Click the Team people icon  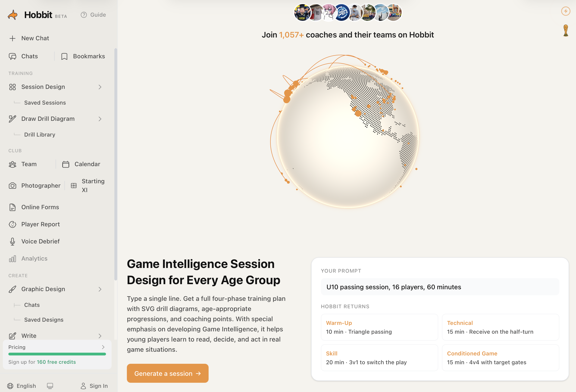(x=13, y=164)
